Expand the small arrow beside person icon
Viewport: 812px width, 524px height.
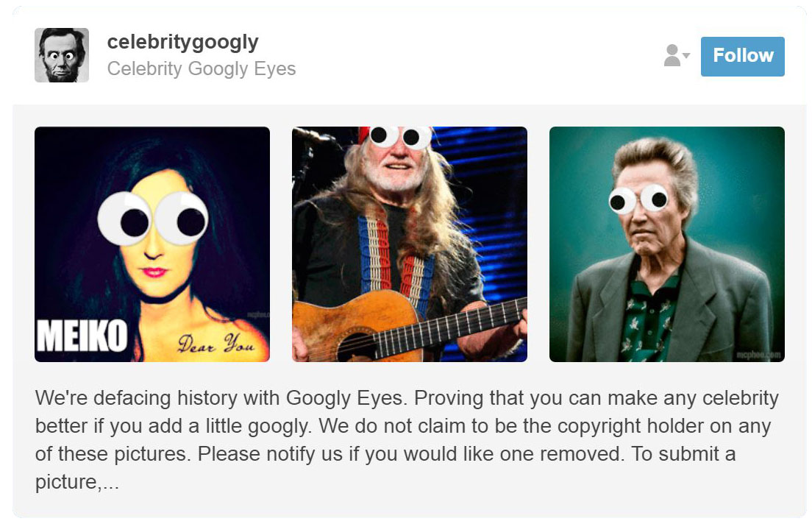(x=686, y=55)
